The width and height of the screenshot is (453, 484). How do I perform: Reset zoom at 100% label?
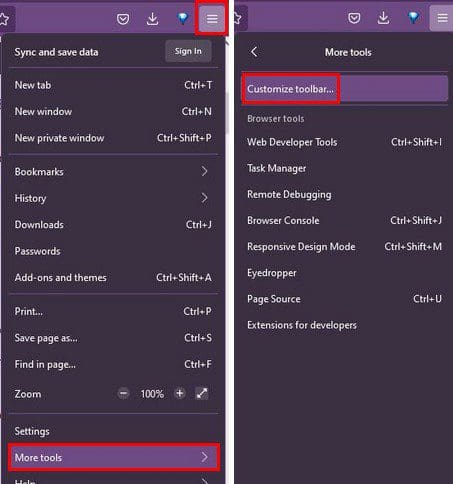tap(152, 394)
